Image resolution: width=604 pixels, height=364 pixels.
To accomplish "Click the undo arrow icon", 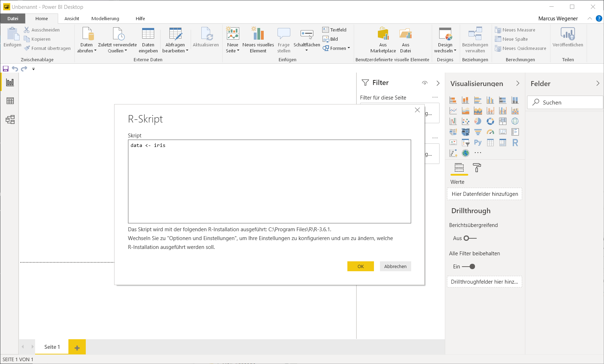I will [15, 69].
